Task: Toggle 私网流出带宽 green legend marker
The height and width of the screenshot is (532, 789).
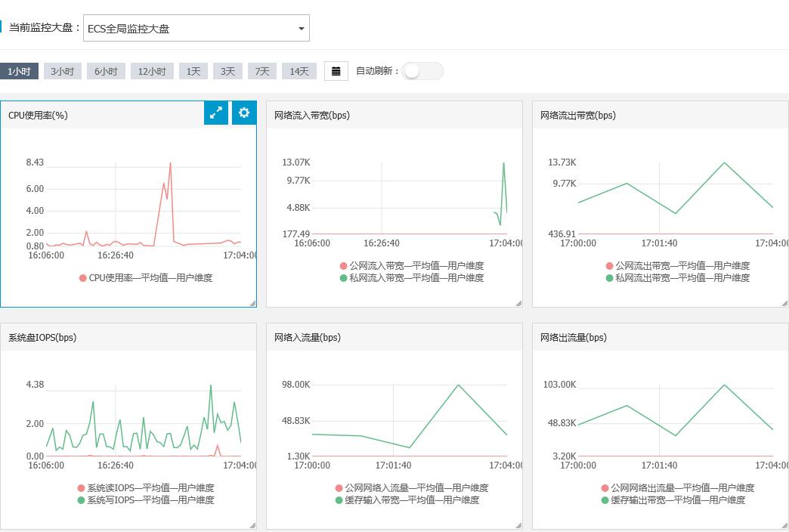Action: (x=610, y=278)
